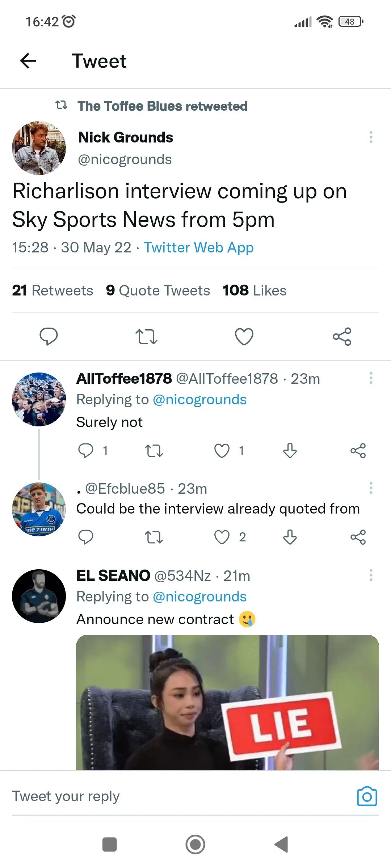
Task: View the 108 Likes list
Action: pos(255,290)
